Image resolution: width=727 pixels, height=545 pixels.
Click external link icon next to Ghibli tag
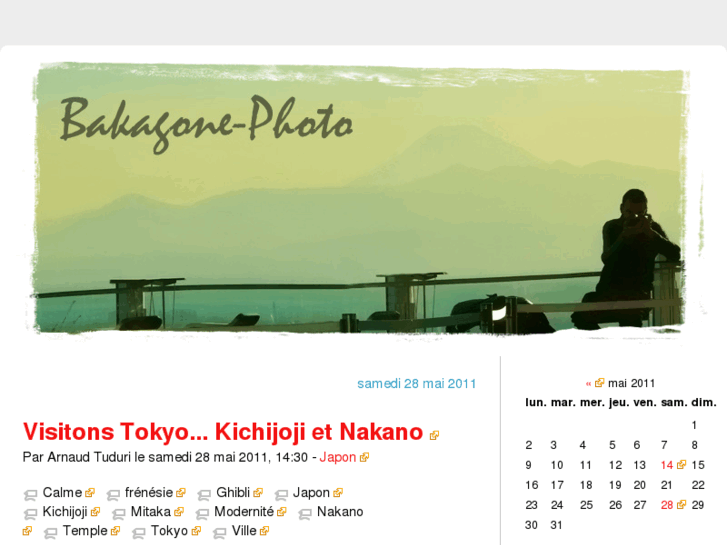pyautogui.click(x=258, y=493)
